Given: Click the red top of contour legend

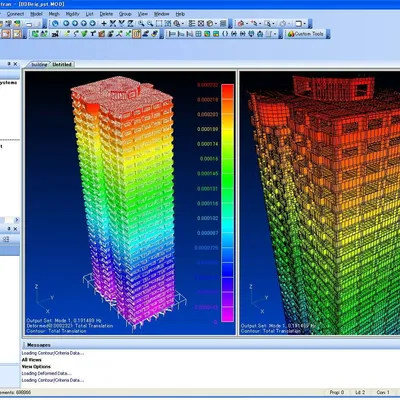Looking at the screenshot, I should [228, 91].
